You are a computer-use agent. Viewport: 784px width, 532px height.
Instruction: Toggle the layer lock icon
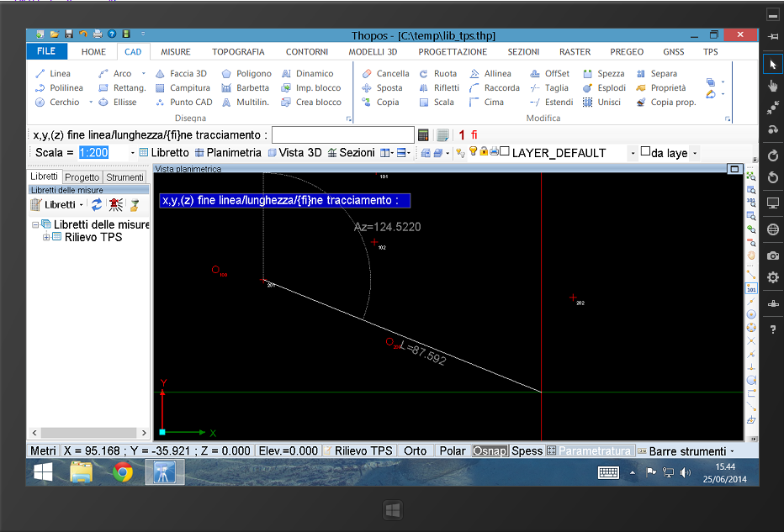point(484,150)
